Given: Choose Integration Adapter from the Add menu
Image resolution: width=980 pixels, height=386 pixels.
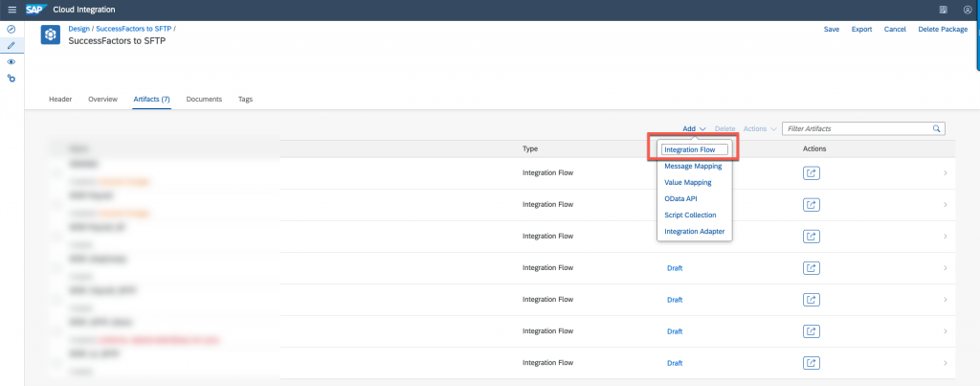Looking at the screenshot, I should [x=695, y=232].
